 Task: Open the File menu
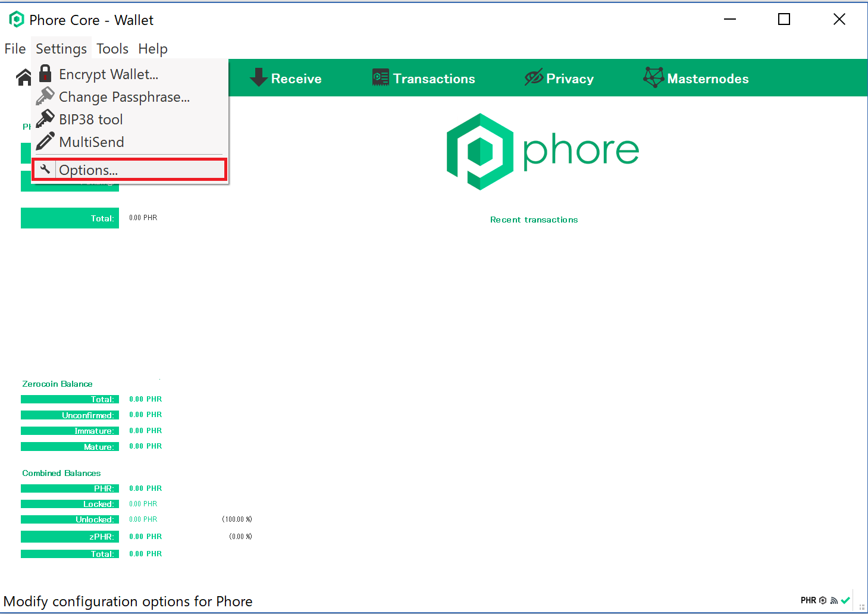coord(15,49)
